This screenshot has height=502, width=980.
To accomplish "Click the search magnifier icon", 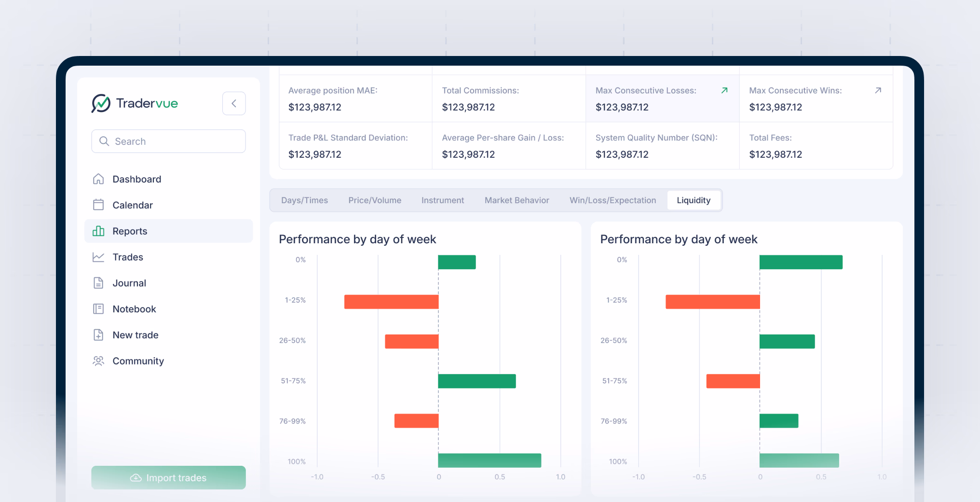I will tap(104, 141).
